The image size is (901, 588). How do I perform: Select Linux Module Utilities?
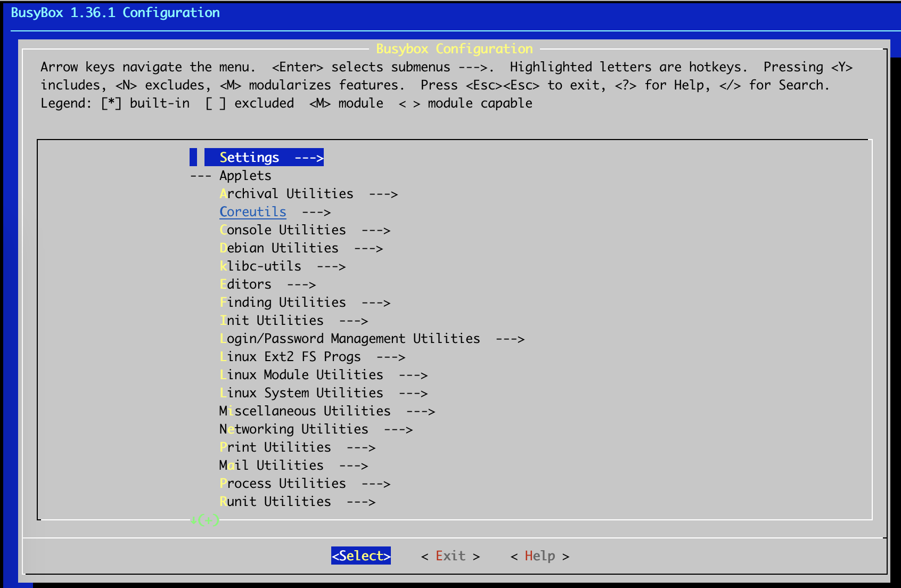point(301,375)
